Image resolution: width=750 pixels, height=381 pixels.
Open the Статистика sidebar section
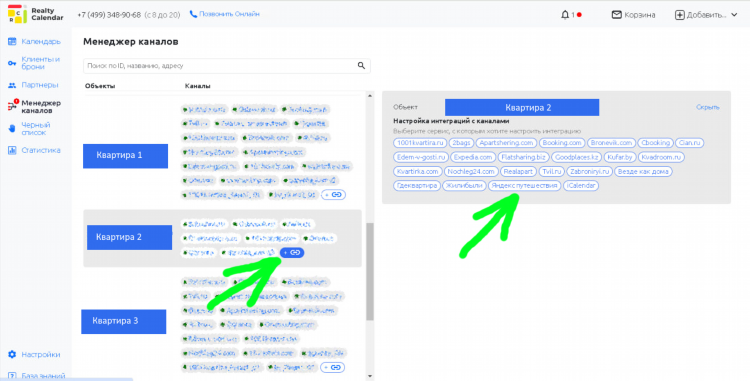click(41, 150)
